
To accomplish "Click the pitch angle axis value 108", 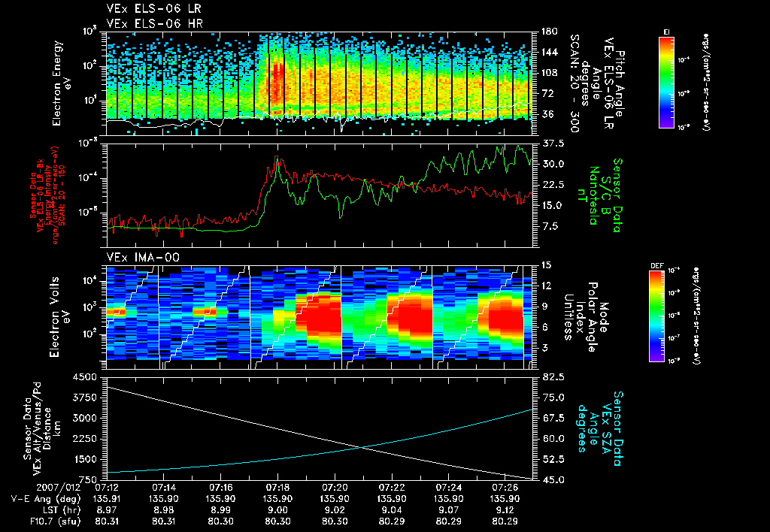I will (x=550, y=73).
